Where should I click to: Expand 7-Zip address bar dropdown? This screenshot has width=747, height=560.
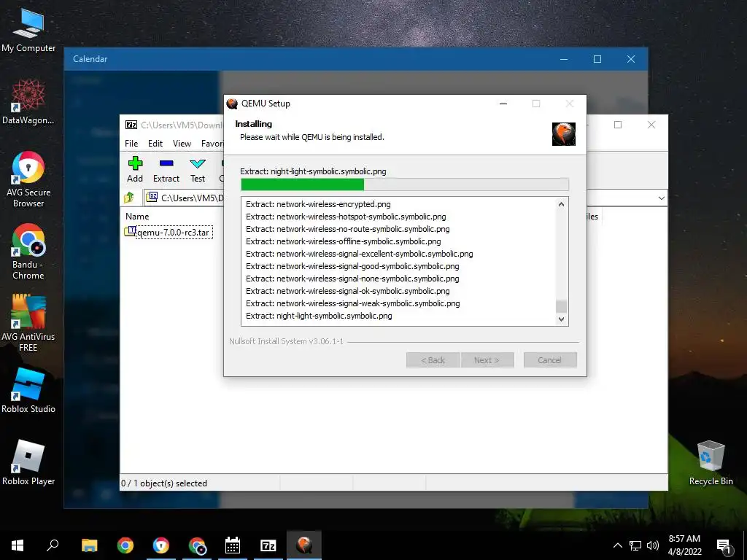point(661,198)
